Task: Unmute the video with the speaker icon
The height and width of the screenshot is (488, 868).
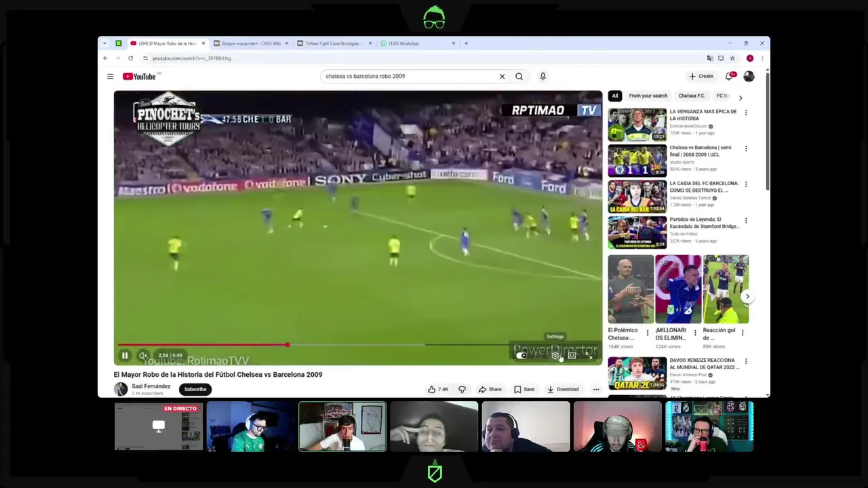Action: click(143, 355)
